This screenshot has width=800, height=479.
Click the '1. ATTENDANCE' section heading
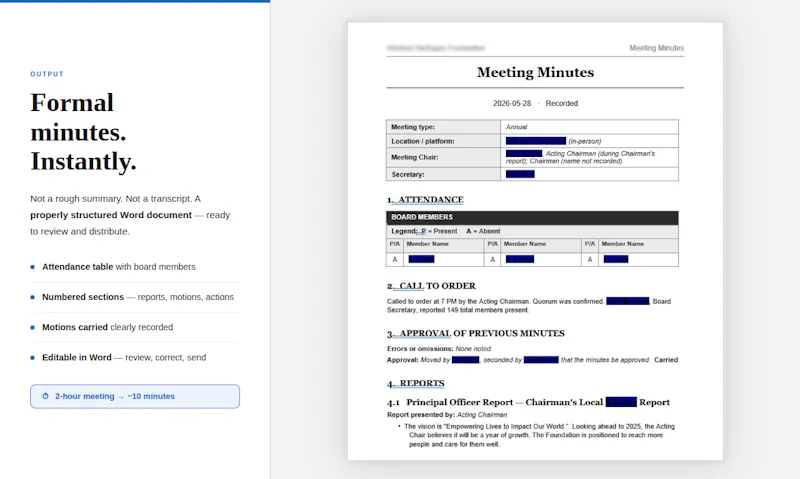(425, 199)
